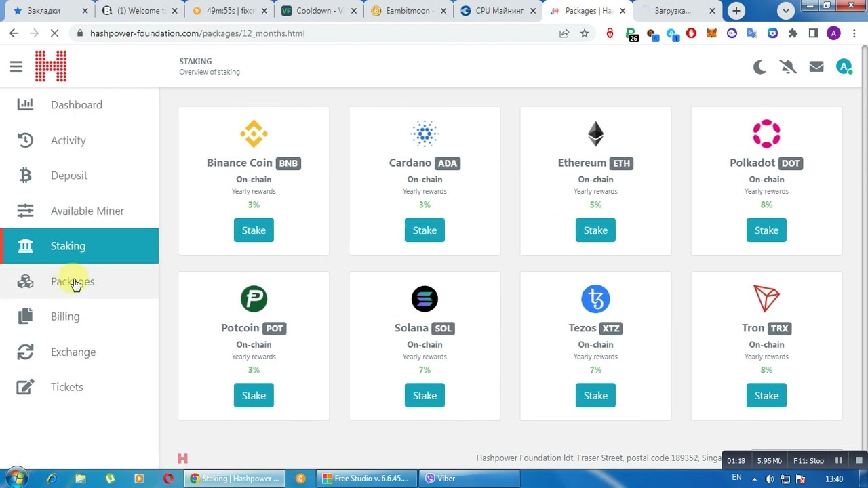Stake Tron TRX

766,396
